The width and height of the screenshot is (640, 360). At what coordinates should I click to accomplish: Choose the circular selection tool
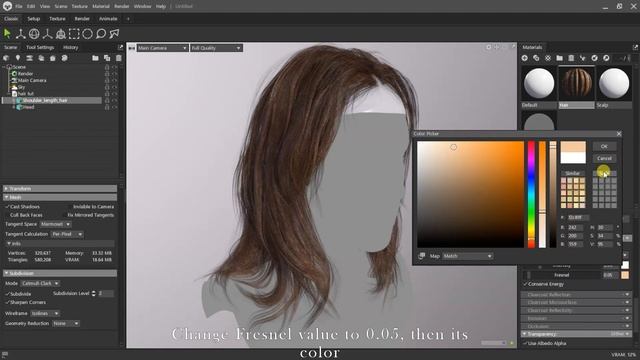(87, 33)
